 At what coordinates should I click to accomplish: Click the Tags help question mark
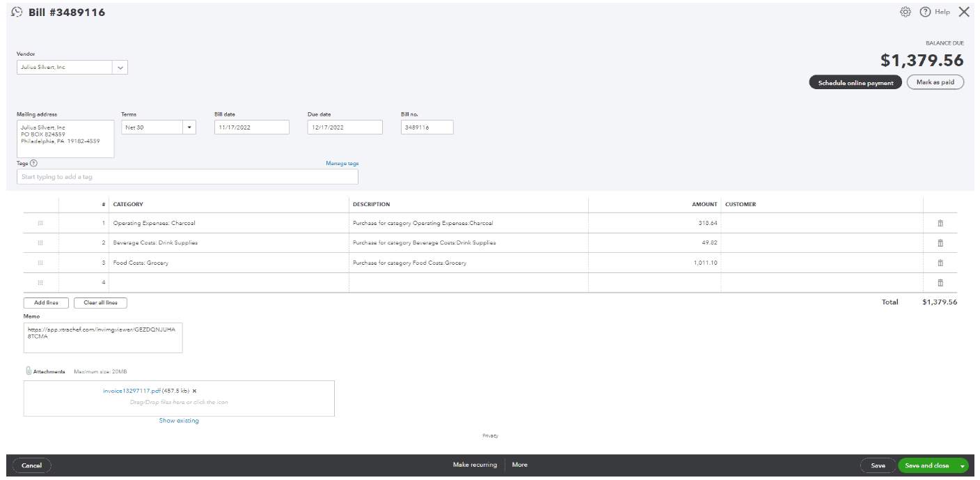(33, 163)
